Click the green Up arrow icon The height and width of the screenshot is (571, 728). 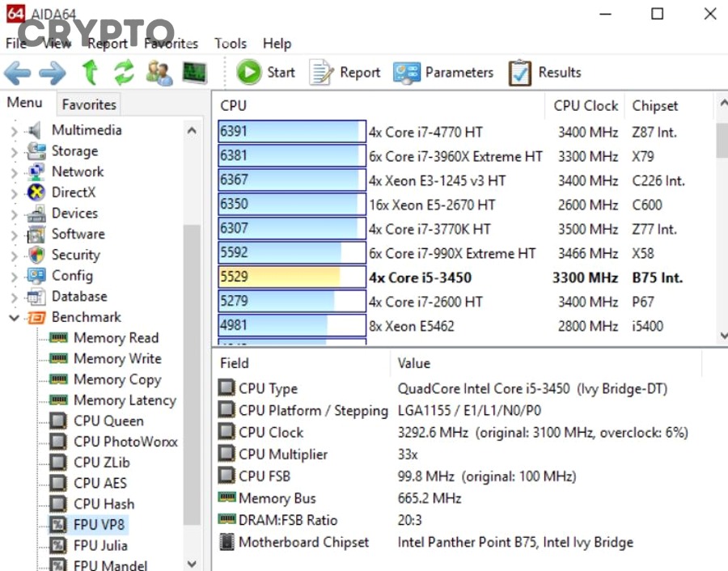click(x=90, y=73)
